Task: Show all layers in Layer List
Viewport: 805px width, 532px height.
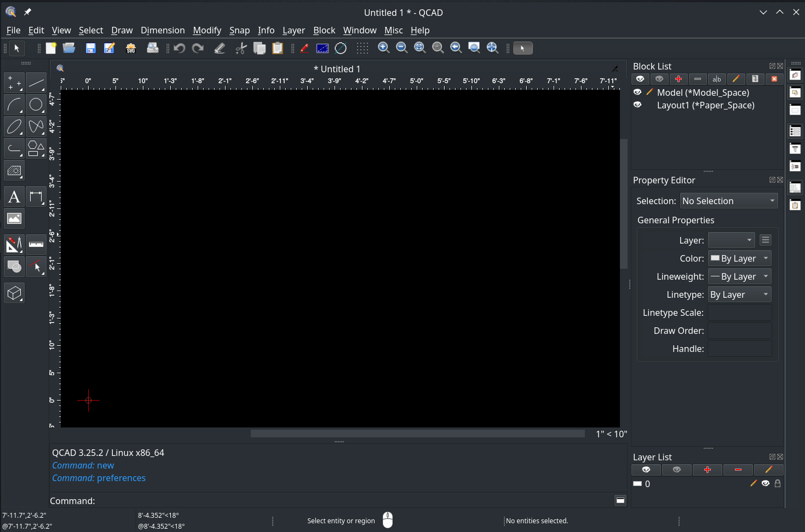Action: point(646,470)
